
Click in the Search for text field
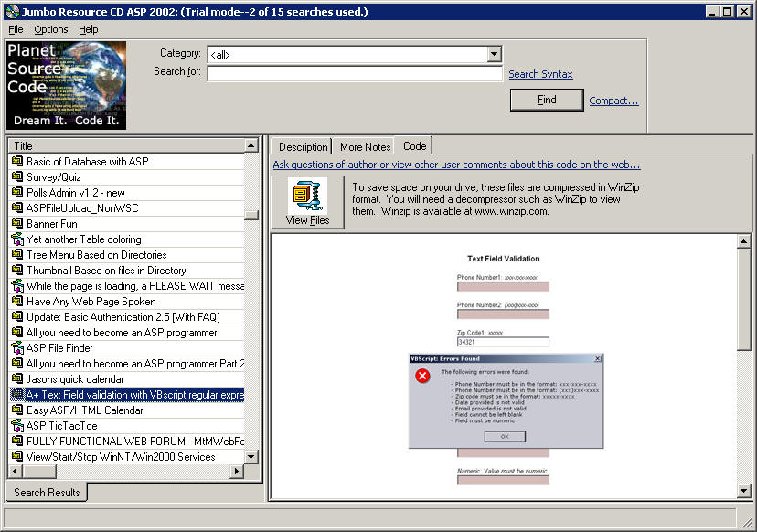tap(355, 74)
